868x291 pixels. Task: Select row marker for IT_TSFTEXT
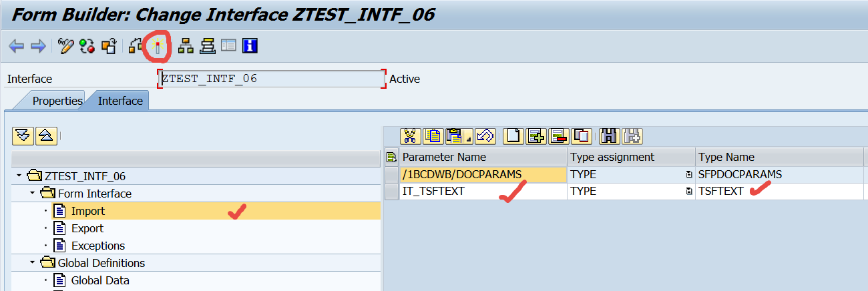[x=392, y=191]
